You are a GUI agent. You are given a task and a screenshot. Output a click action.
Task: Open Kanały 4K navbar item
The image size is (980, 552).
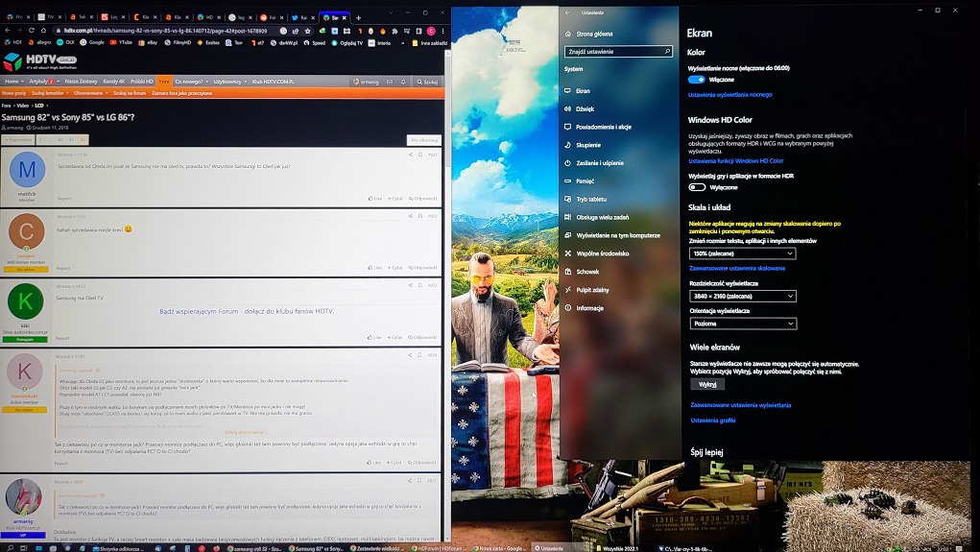point(114,82)
